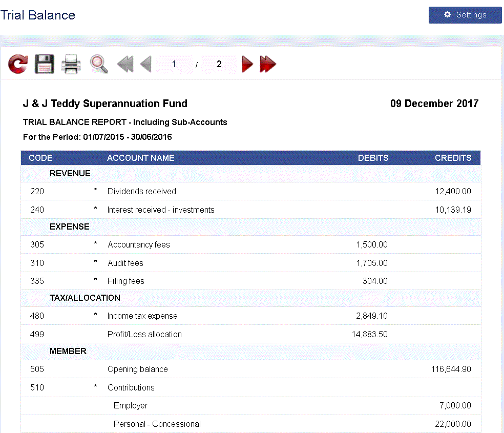Go to previous report page
Image resolution: width=504 pixels, height=433 pixels.
click(146, 64)
